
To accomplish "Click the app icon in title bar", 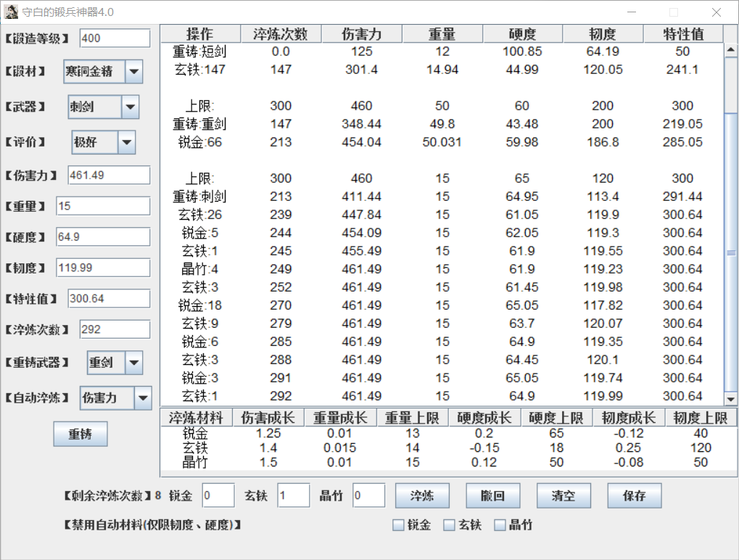I will click(x=12, y=12).
